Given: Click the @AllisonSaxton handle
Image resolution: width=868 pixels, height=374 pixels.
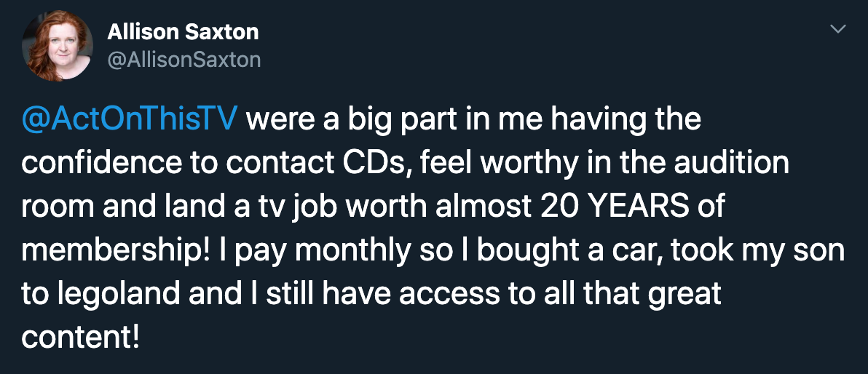Looking at the screenshot, I should pyautogui.click(x=184, y=59).
